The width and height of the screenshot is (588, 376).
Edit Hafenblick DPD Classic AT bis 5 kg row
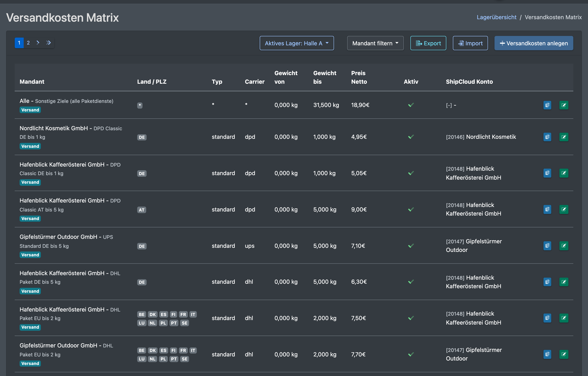[563, 209]
